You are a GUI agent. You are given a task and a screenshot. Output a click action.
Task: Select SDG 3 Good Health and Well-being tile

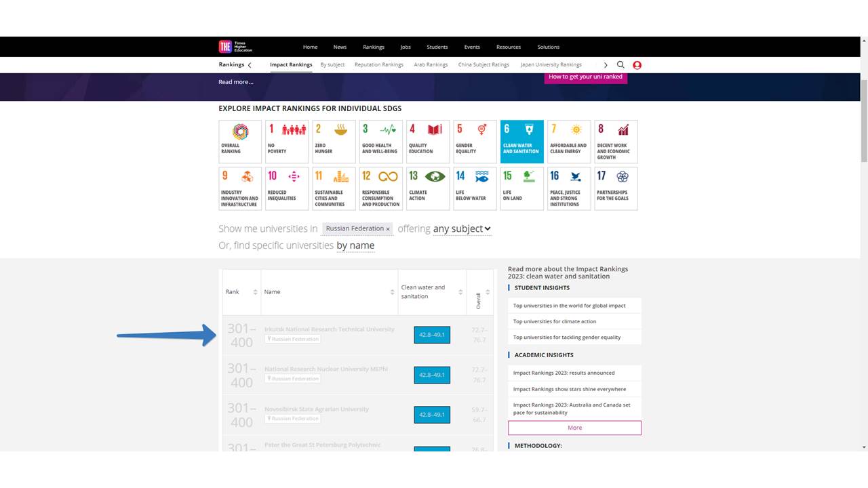[x=381, y=142]
